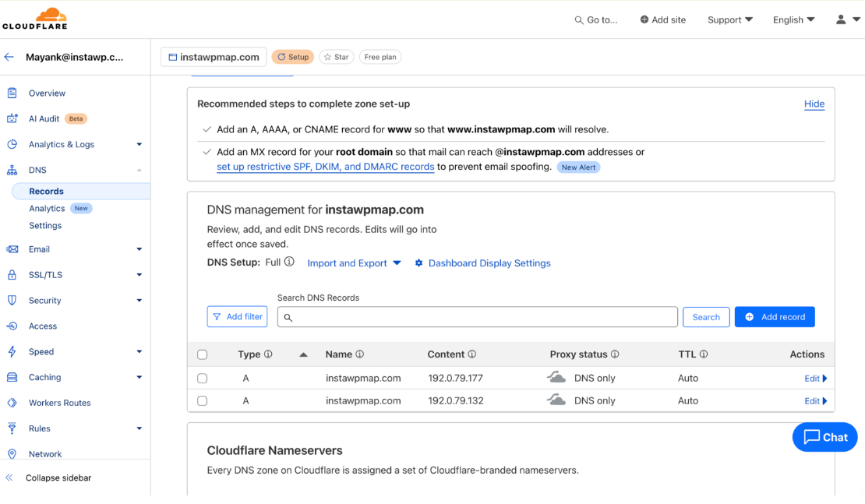The height and width of the screenshot is (504, 865).
Task: Click the info icon beside Proxy status
Action: pyautogui.click(x=615, y=354)
